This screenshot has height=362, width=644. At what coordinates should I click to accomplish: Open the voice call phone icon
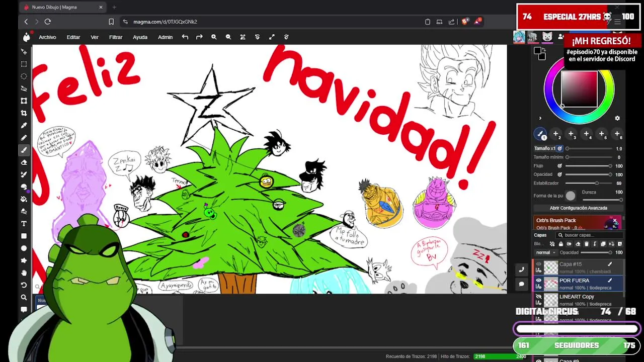coord(521,270)
